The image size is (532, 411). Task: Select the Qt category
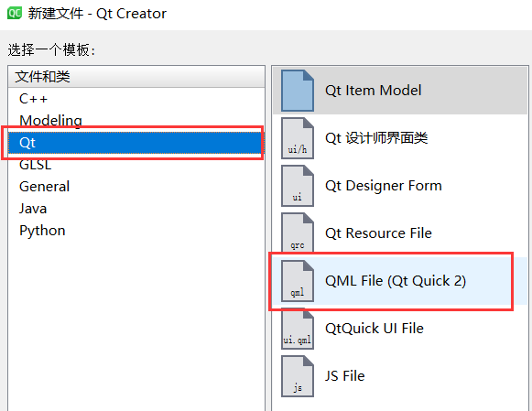[136, 143]
